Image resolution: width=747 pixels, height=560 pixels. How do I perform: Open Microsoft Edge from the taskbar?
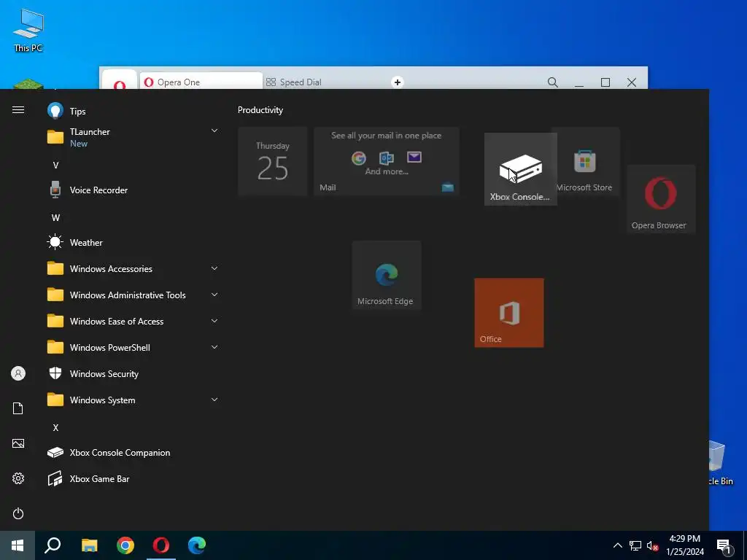(x=197, y=545)
